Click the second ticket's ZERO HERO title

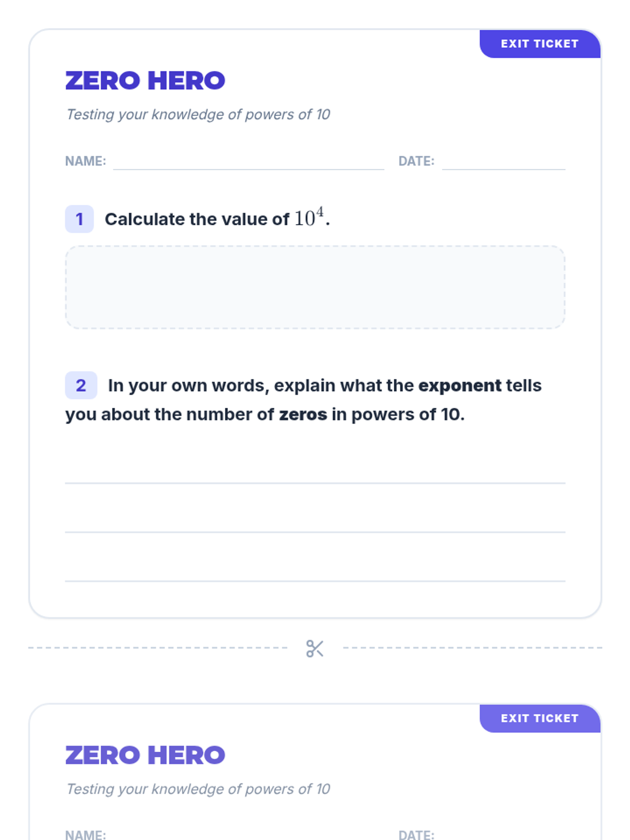pos(145,755)
